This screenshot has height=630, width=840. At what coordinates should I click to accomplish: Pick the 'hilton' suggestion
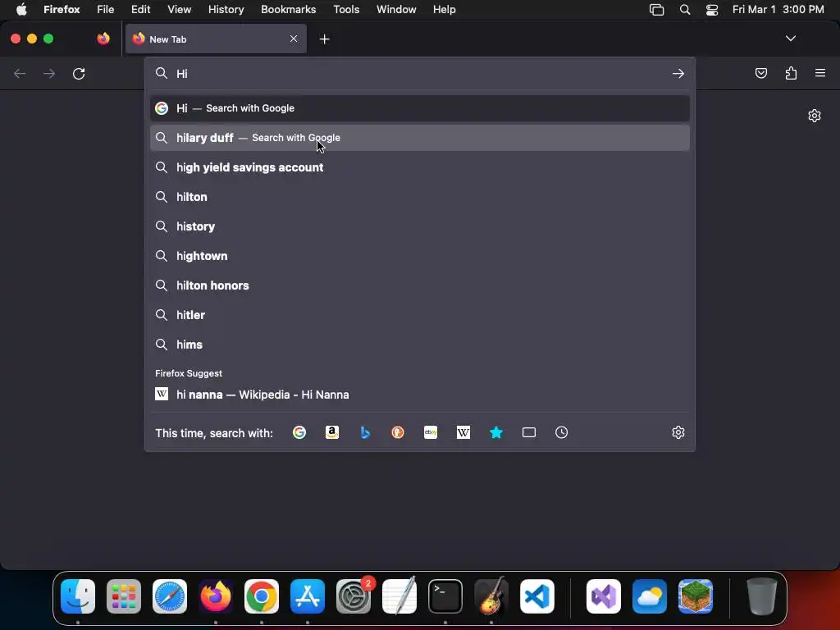click(x=420, y=197)
